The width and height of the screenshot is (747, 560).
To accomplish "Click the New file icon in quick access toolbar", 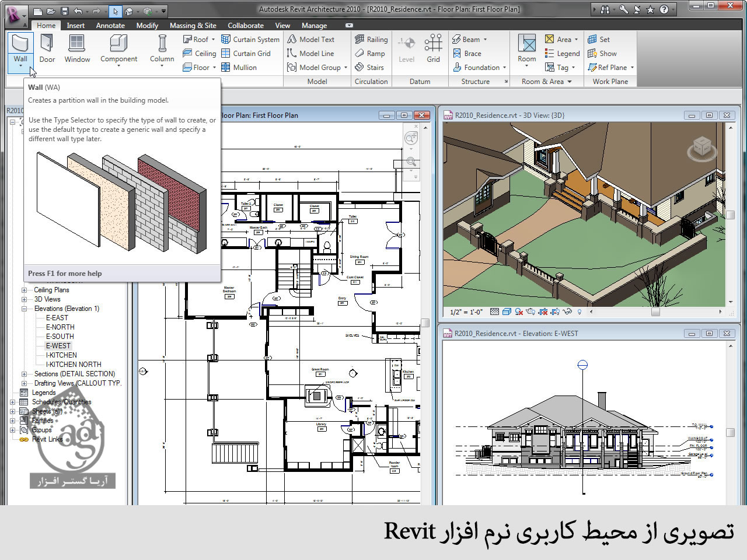I will 38,10.
